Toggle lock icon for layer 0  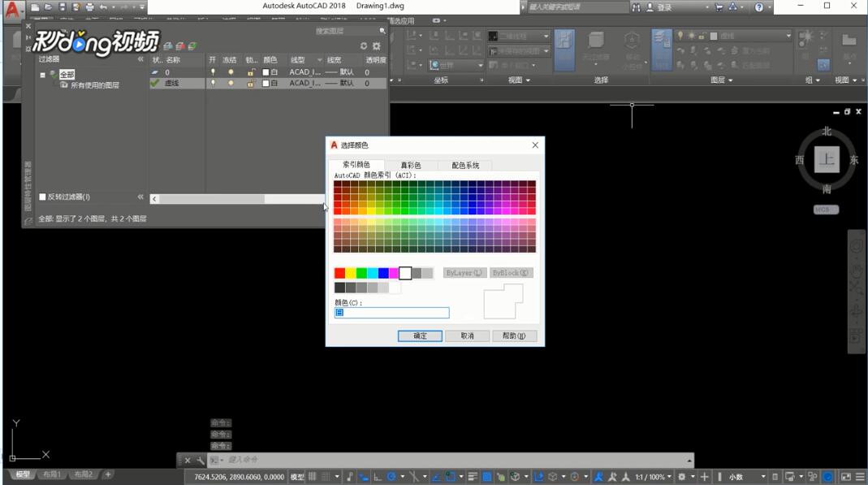pos(251,72)
